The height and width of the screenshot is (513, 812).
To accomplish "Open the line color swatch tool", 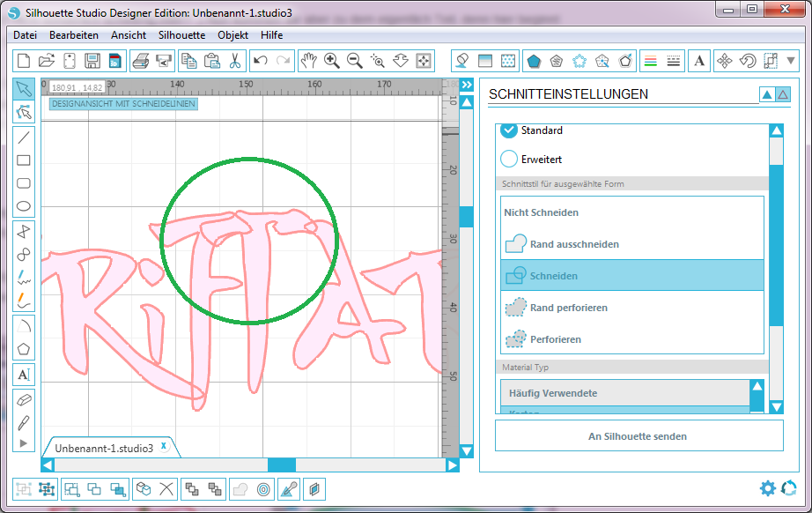I will [651, 61].
